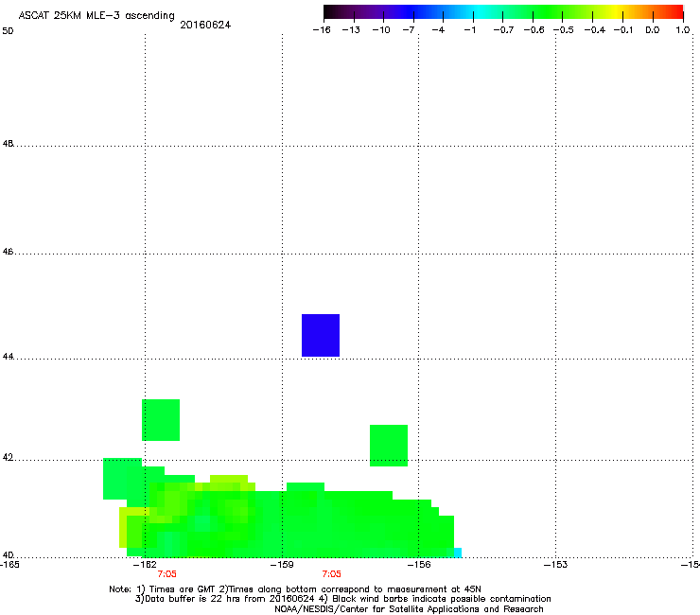Click the red 7:05 time under -162
Image resolution: width=700 pixels, height=615 pixels.
(167, 574)
